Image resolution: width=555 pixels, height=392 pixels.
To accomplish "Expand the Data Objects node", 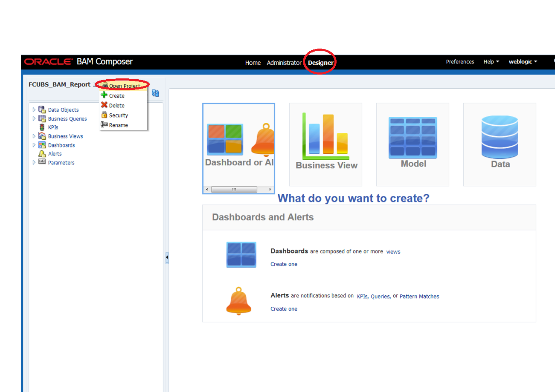I will [34, 110].
